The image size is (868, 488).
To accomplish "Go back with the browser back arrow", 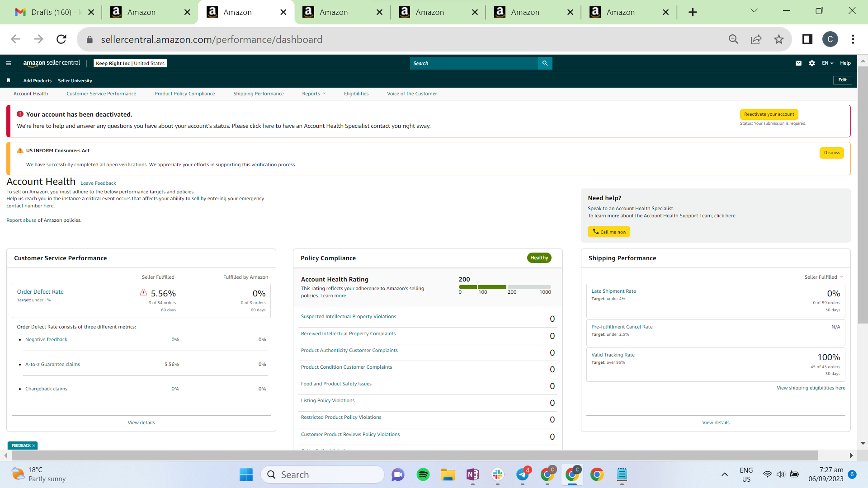I will (16, 39).
